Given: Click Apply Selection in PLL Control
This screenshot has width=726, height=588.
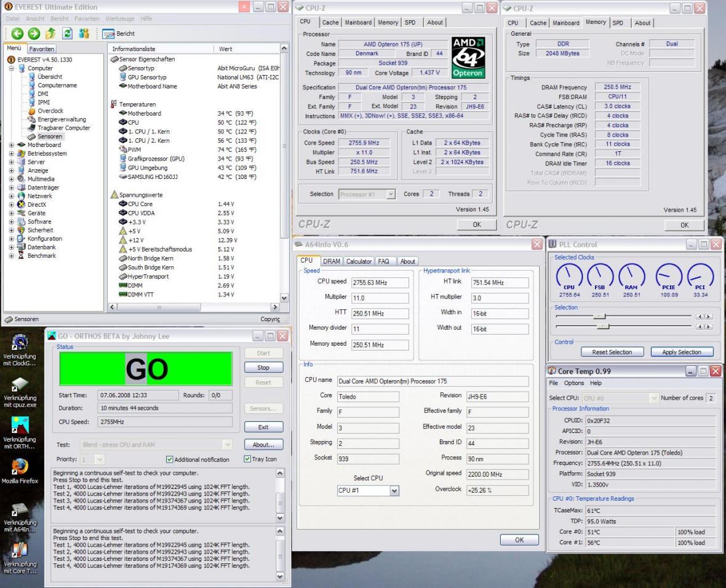Looking at the screenshot, I should 682,352.
